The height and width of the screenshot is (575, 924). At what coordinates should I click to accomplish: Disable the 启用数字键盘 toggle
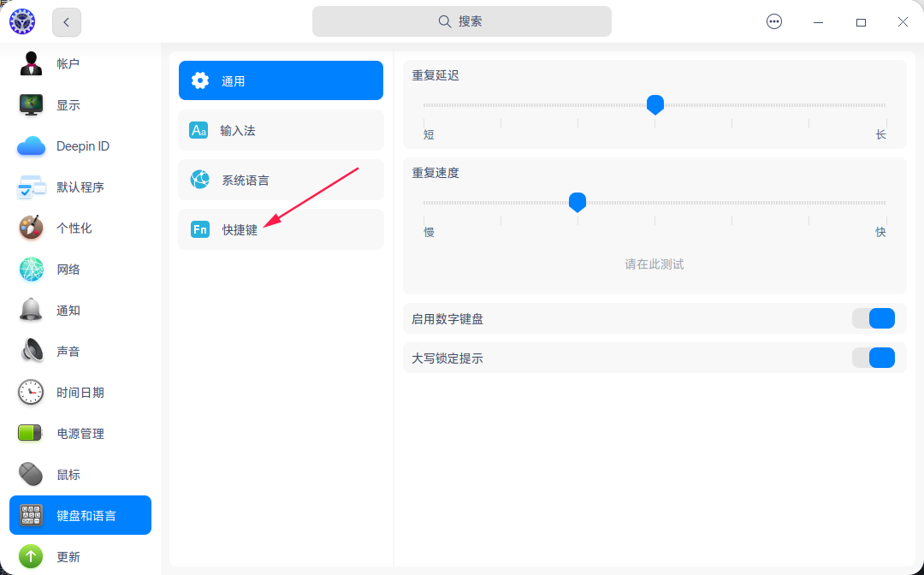[x=874, y=317]
